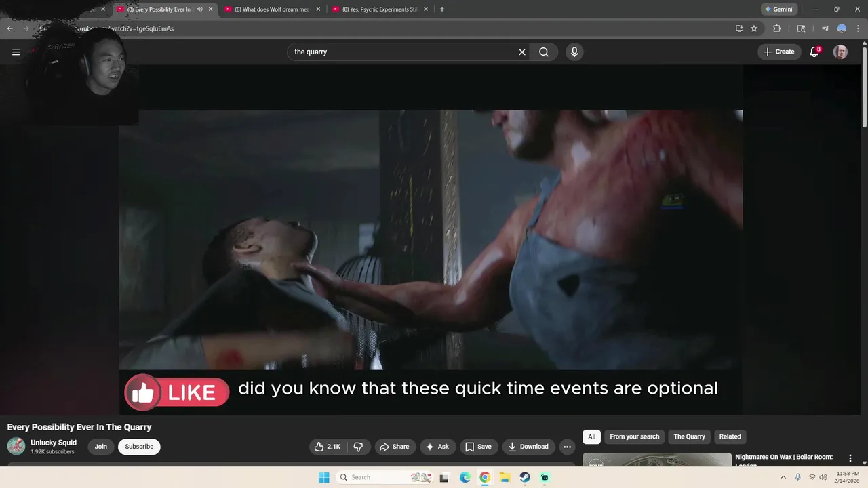Install or cast page icon in address bar
868x488 pixels.
[739, 28]
